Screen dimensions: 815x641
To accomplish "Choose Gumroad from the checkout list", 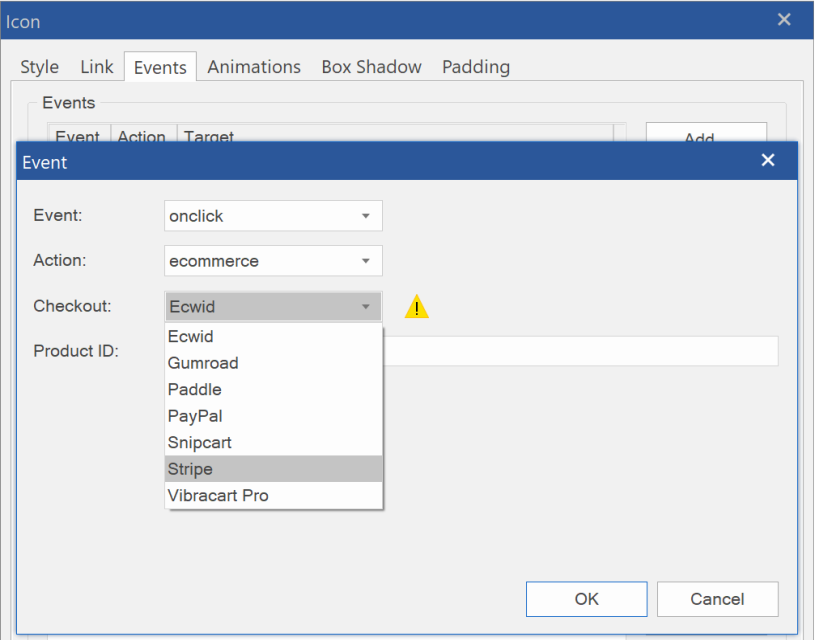I will (273, 363).
